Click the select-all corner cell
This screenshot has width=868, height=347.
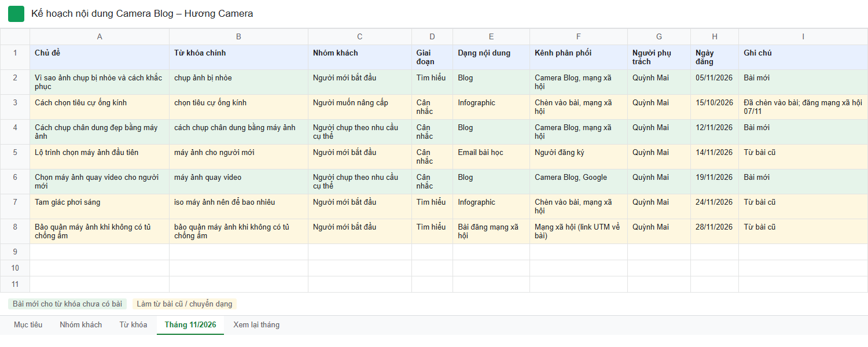[15, 36]
